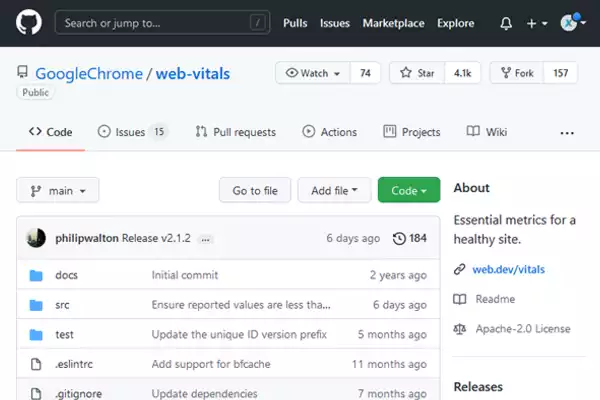Open the Releases heading
The height and width of the screenshot is (400, 600).
(478, 387)
